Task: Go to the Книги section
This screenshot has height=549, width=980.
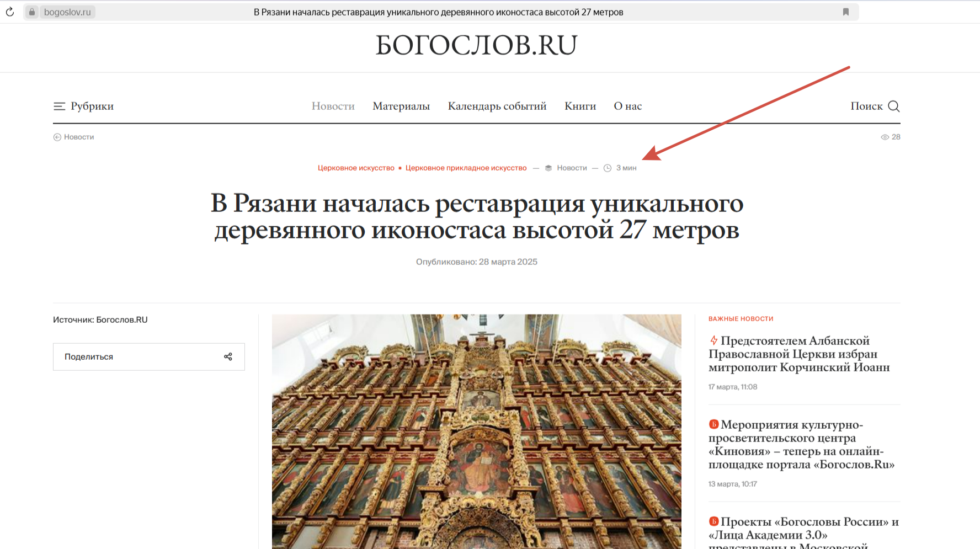Action: 580,106
